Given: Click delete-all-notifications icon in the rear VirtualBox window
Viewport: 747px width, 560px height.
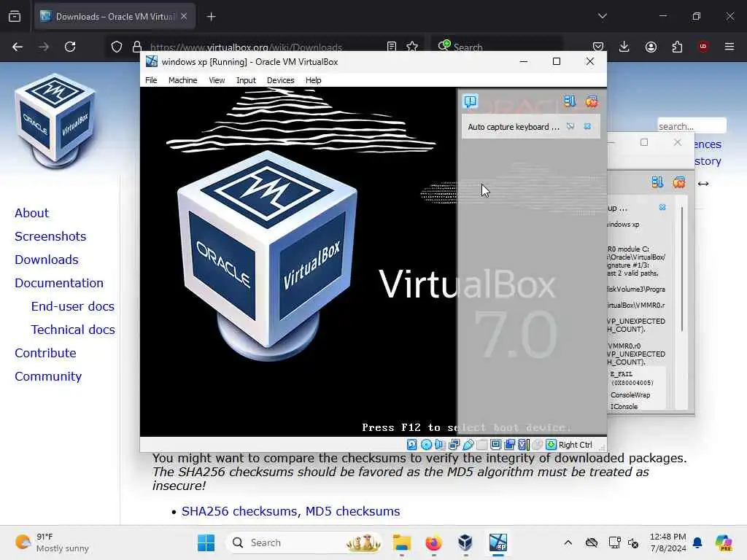Looking at the screenshot, I should click(x=679, y=182).
